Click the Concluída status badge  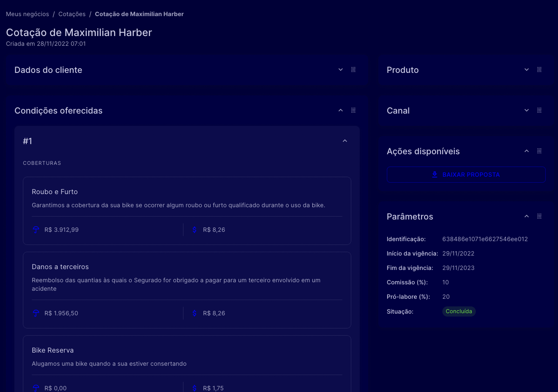[459, 311]
